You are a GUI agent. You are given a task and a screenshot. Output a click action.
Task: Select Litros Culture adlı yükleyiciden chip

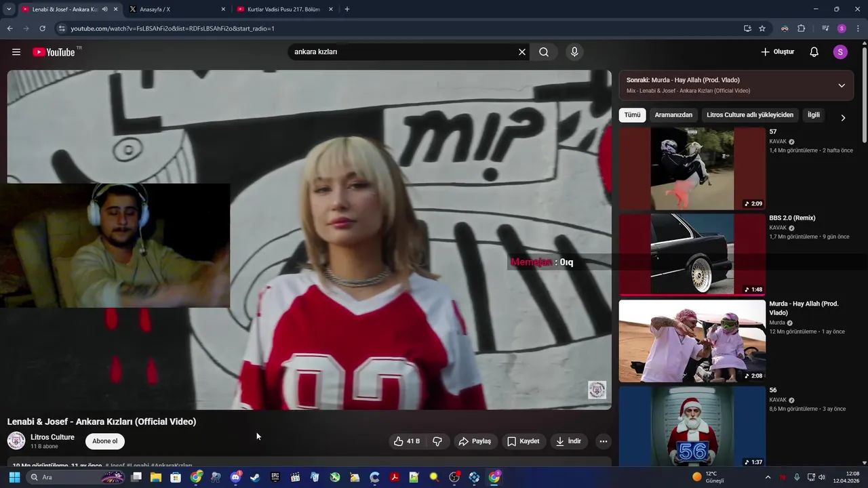(750, 115)
